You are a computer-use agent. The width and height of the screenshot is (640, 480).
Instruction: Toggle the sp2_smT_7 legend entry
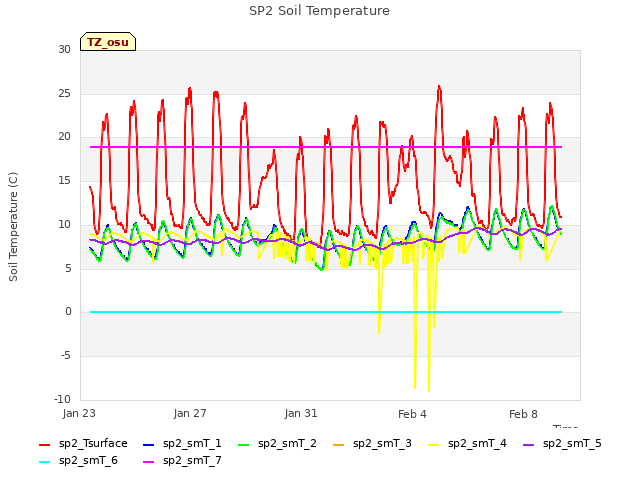pos(182,461)
